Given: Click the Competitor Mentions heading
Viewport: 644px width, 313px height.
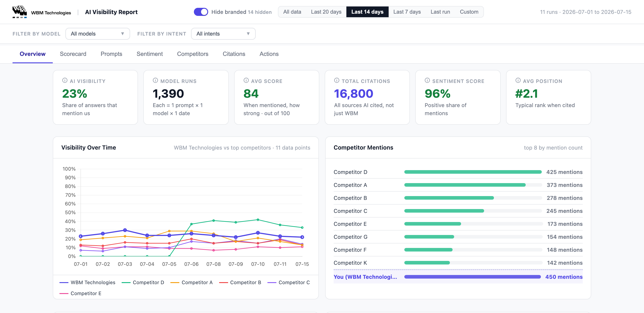Looking at the screenshot, I should 363,148.
